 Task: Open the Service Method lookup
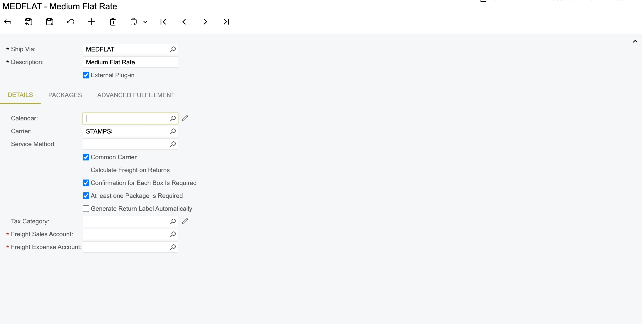click(172, 144)
